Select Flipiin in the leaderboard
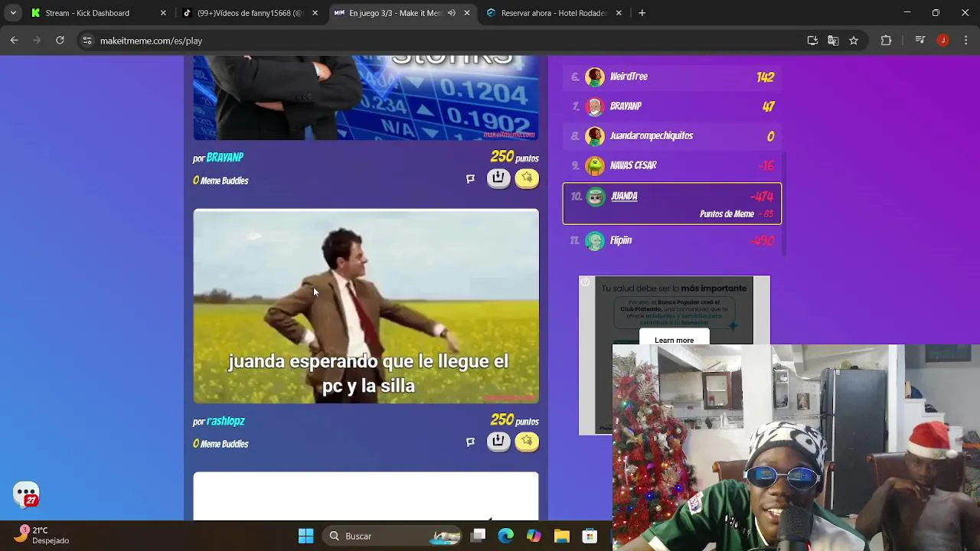This screenshot has height=551, width=980. pyautogui.click(x=672, y=240)
